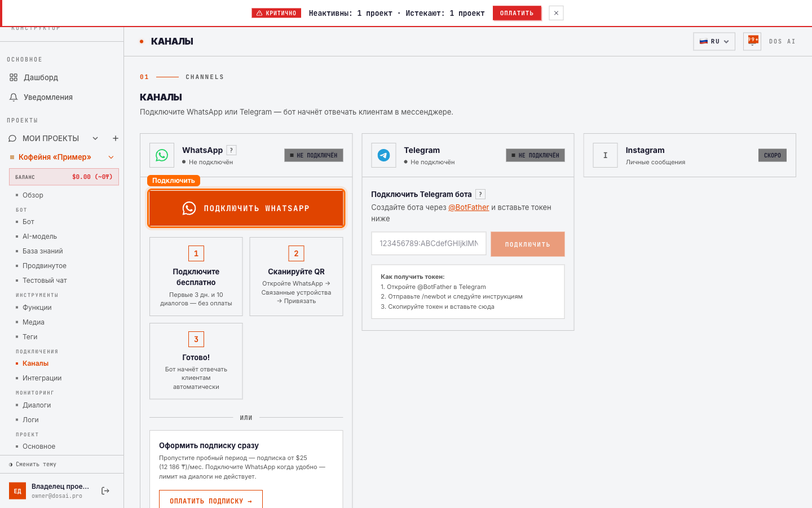Open the 99+ notifications icon in header
This screenshot has width=812, height=508.
pos(752,41)
